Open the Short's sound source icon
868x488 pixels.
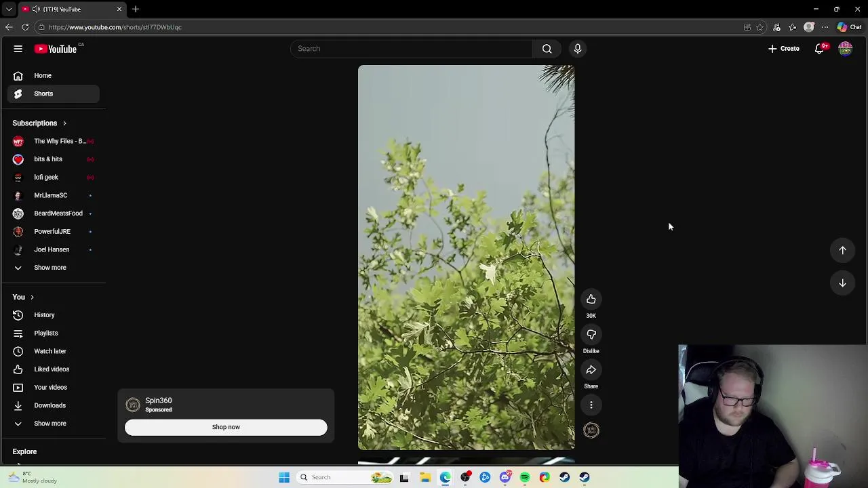click(x=591, y=430)
